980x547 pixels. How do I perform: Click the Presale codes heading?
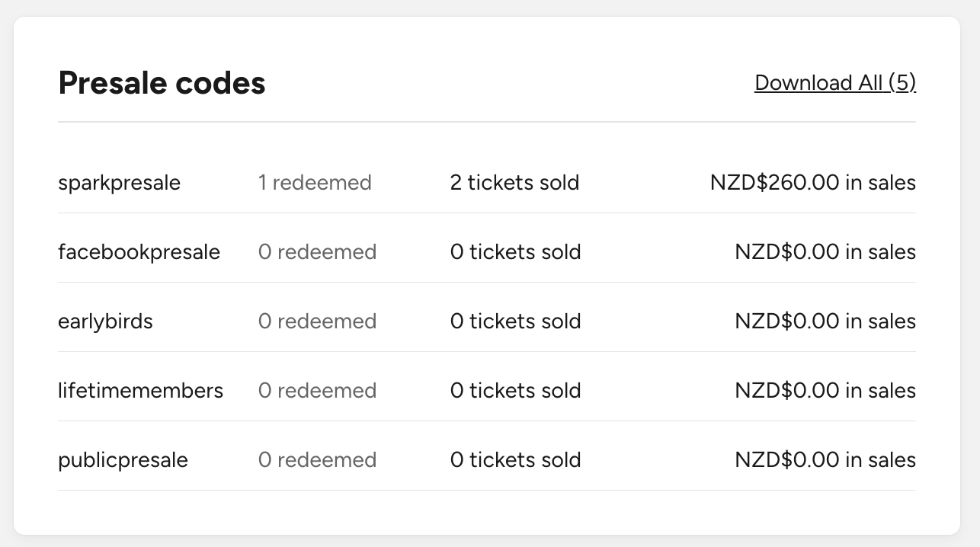click(162, 82)
